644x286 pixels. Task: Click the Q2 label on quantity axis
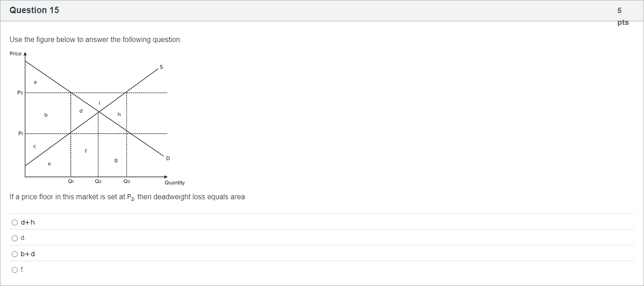point(98,182)
